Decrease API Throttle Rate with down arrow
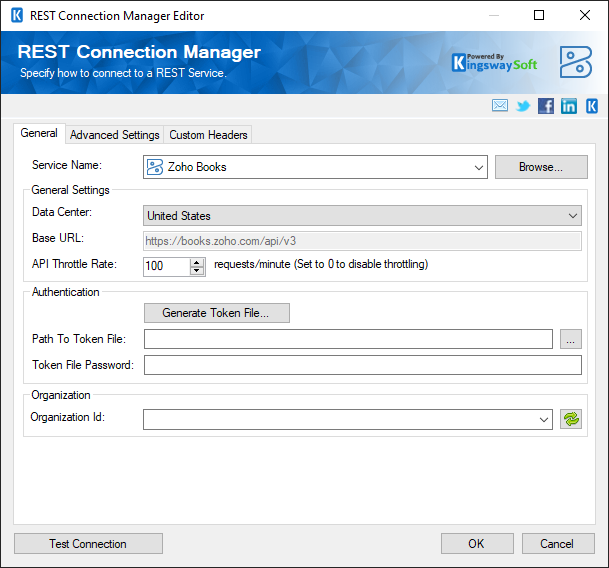Image resolution: width=609 pixels, height=568 pixels. (197, 271)
